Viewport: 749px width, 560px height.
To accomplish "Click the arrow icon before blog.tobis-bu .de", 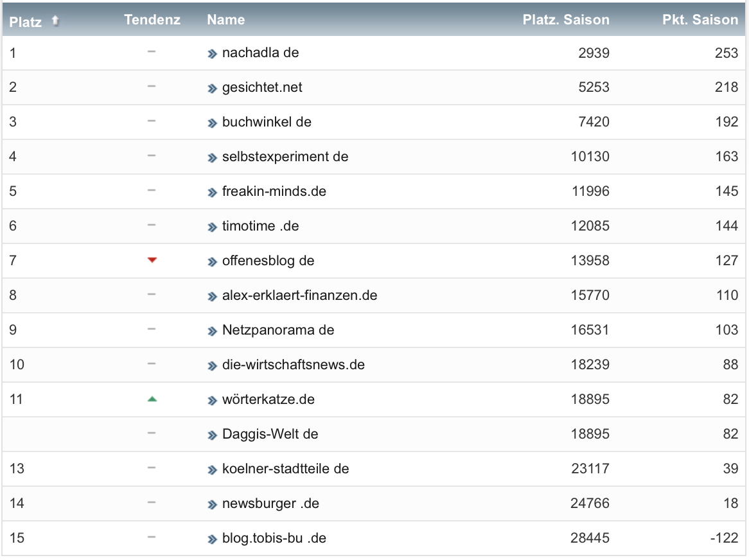I will point(212,539).
